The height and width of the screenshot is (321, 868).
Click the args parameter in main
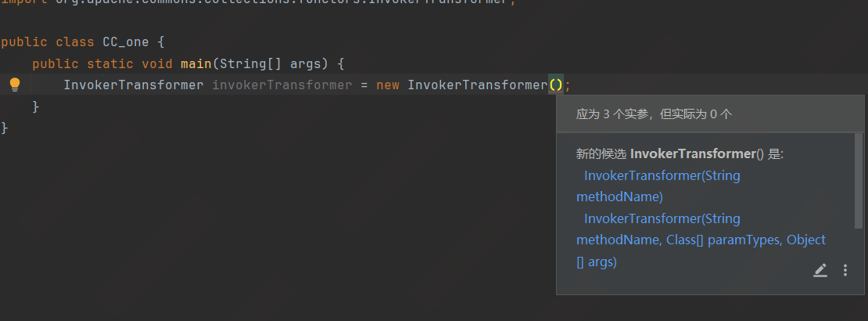click(x=306, y=63)
